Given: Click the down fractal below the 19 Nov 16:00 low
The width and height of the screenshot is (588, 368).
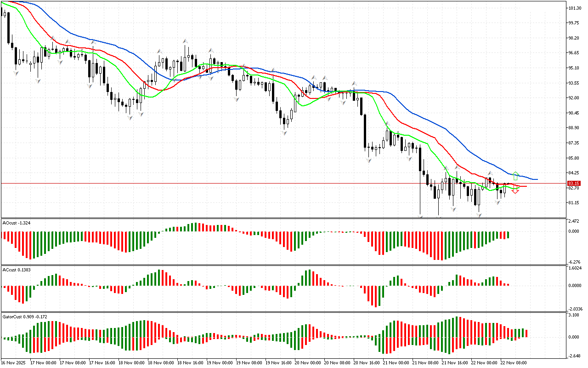Looking at the screenshot, I should [x=284, y=133].
